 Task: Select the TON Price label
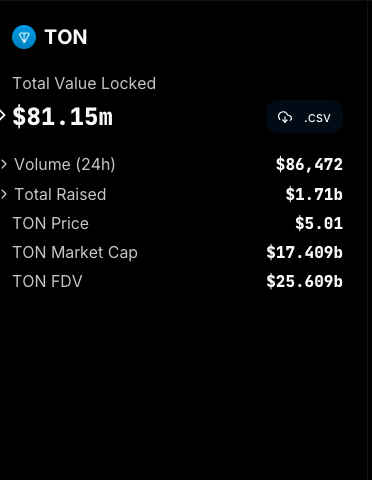(x=51, y=223)
